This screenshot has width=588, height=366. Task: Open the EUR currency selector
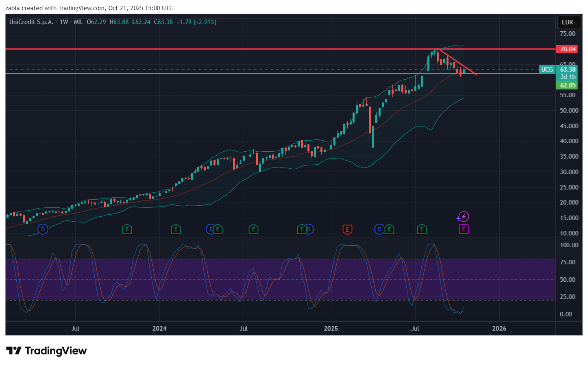[567, 22]
